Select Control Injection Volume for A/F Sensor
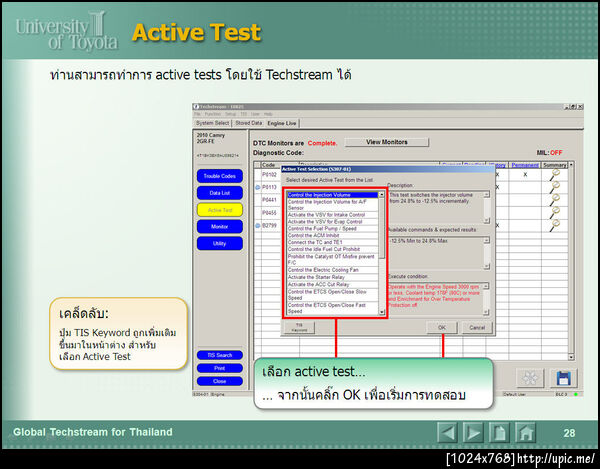 333,205
